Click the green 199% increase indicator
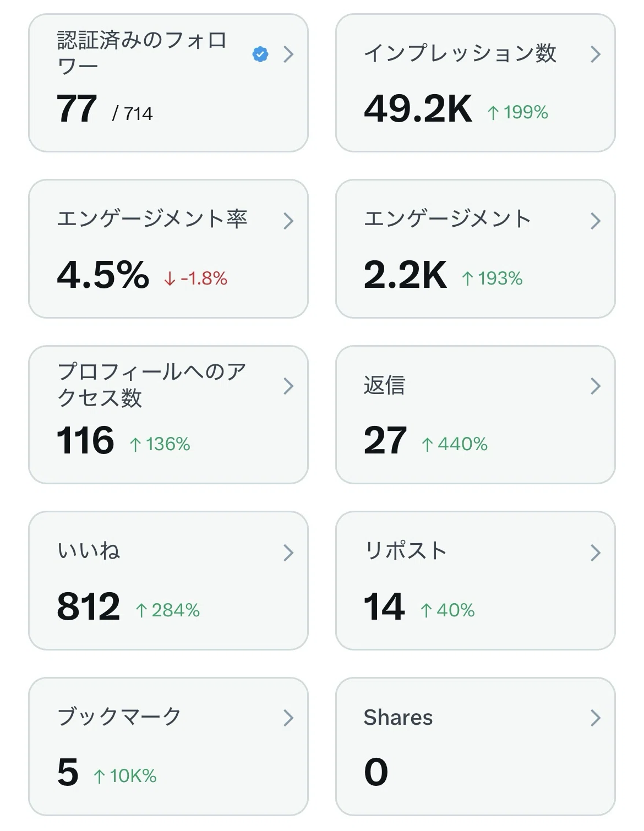The height and width of the screenshot is (831, 644). 517,112
